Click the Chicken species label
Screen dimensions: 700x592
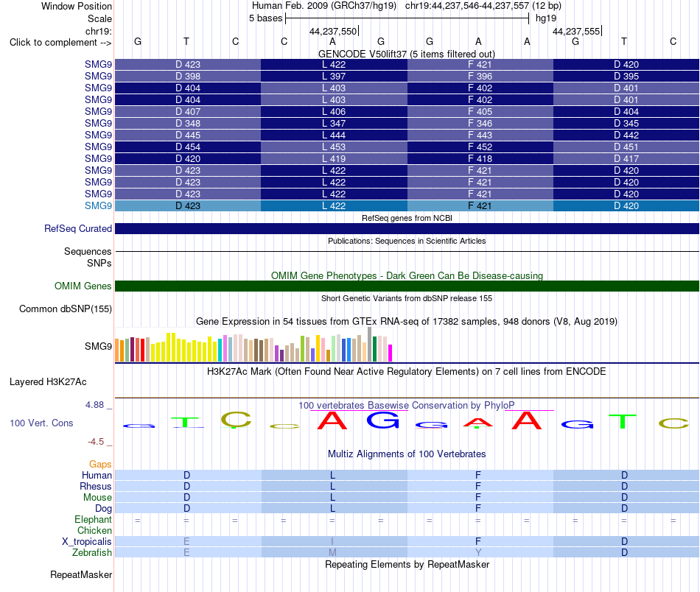94,530
